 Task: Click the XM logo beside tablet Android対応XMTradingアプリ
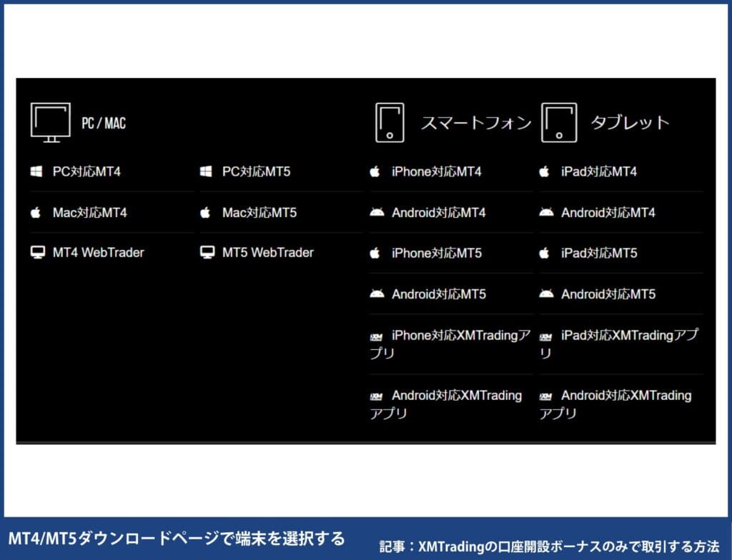pyautogui.click(x=545, y=396)
